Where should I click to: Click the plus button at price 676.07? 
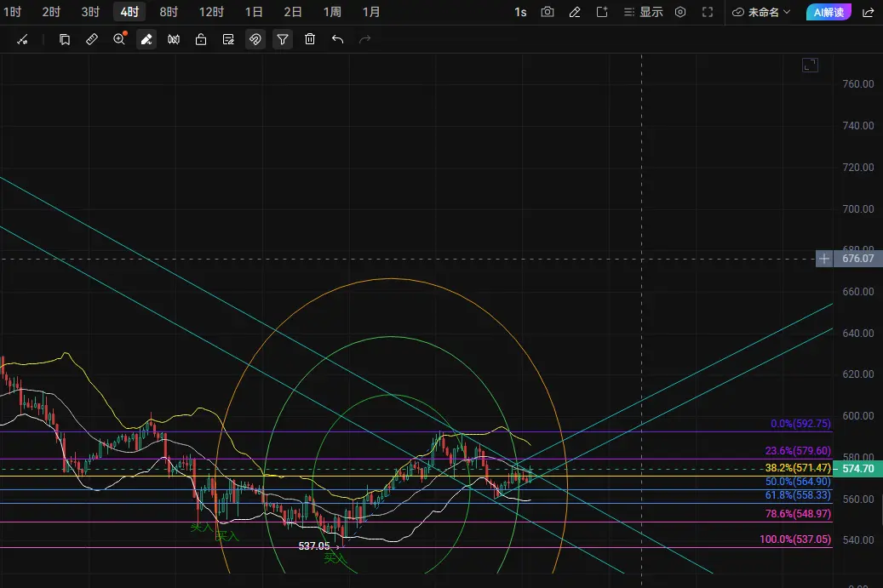824,259
